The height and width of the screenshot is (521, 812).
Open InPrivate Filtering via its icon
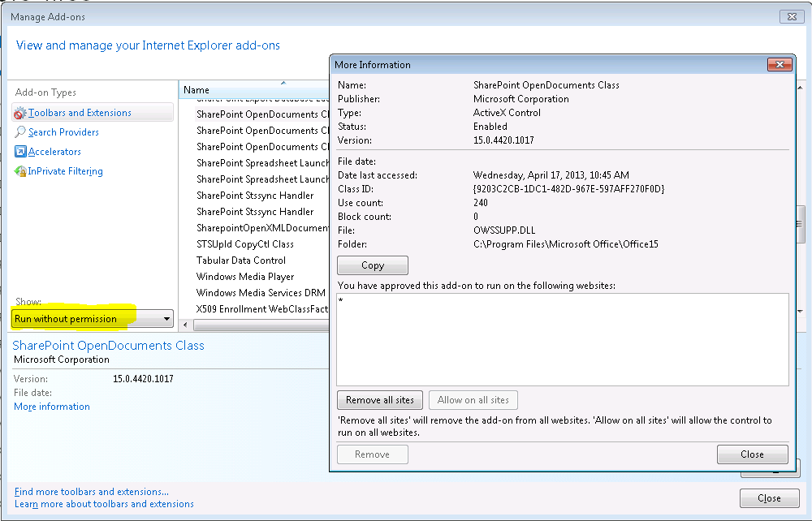click(20, 171)
